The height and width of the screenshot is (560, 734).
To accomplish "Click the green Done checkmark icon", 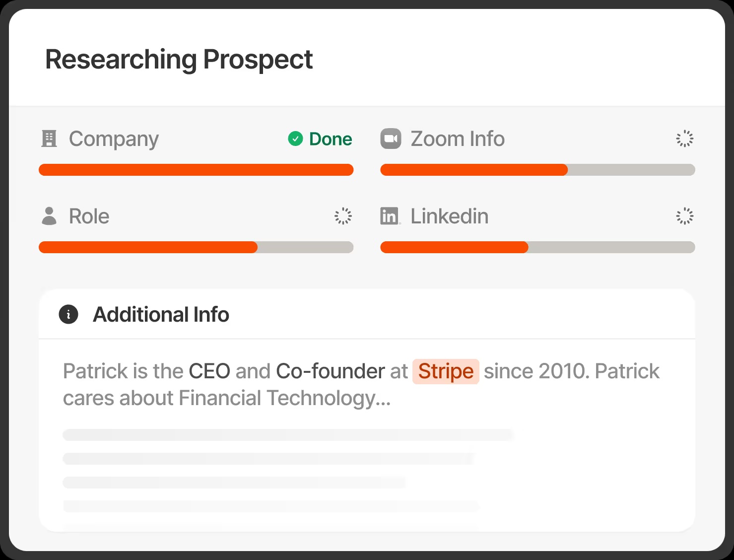I will click(x=295, y=139).
